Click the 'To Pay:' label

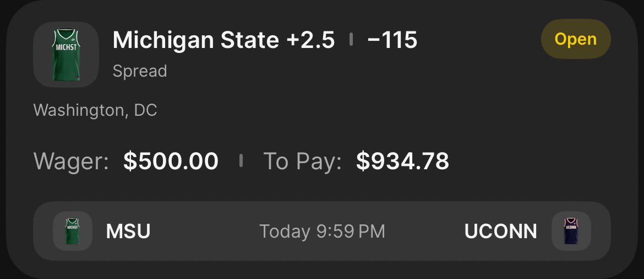point(302,161)
